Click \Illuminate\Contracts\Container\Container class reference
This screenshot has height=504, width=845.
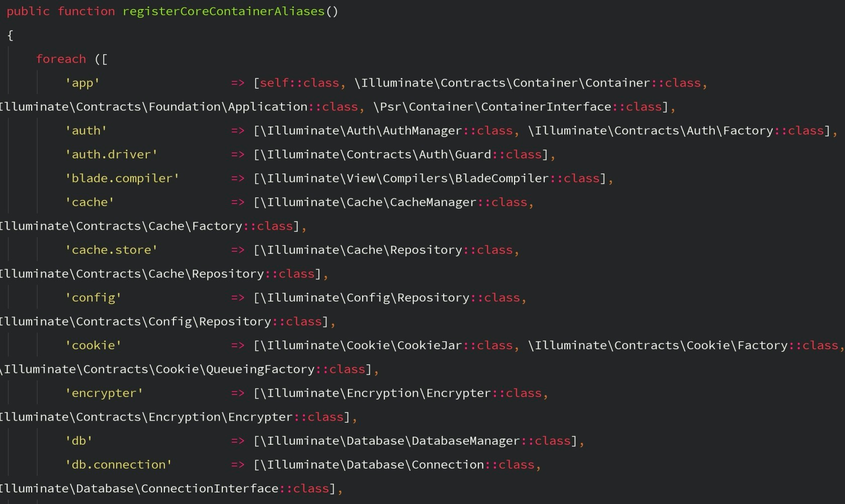tap(528, 83)
